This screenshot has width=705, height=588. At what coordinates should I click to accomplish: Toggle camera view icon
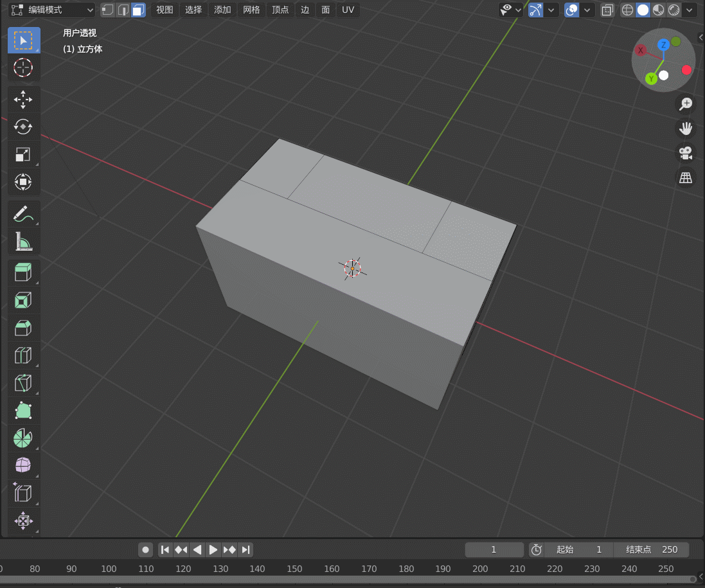click(x=686, y=153)
